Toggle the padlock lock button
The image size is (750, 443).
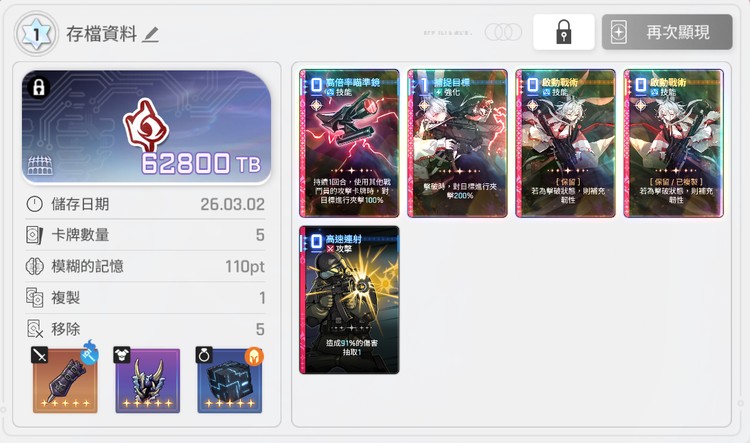(563, 32)
